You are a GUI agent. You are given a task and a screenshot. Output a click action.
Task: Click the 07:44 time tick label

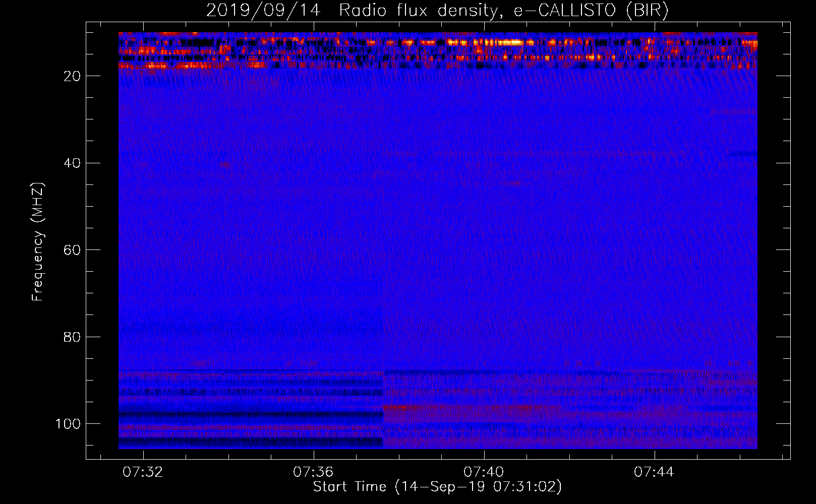pos(654,472)
